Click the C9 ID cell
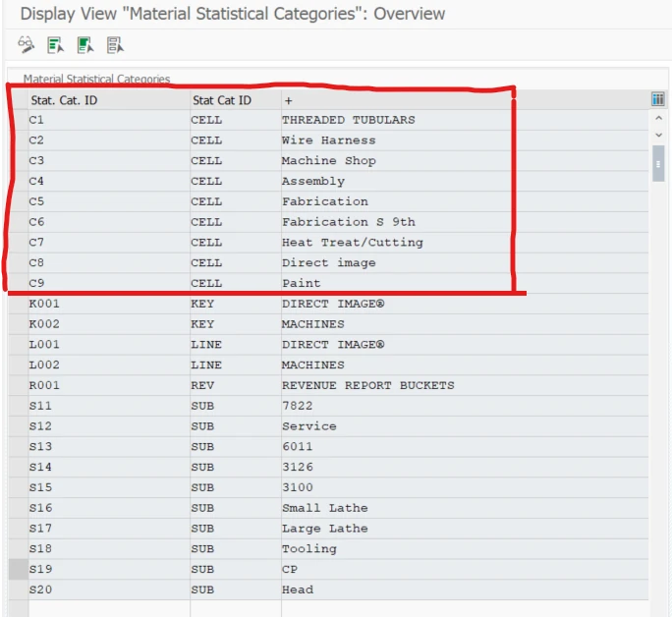Screen dimensions: 672x617 (x=109, y=283)
